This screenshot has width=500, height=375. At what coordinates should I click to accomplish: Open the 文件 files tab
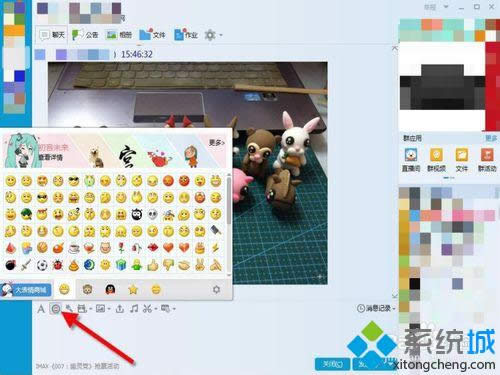152,35
